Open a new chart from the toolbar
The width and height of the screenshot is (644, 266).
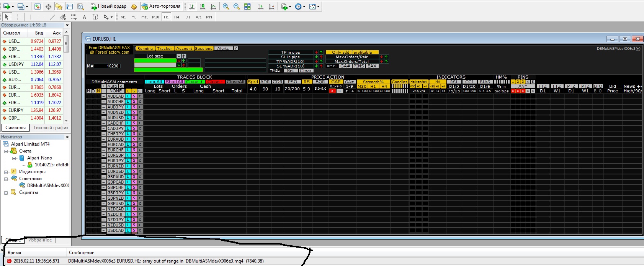click(7, 6)
